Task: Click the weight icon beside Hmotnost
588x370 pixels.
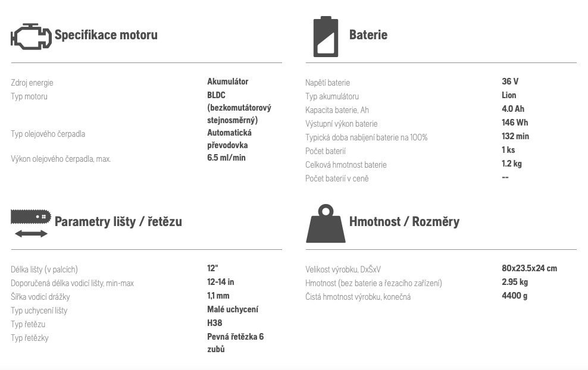Action: (x=326, y=224)
